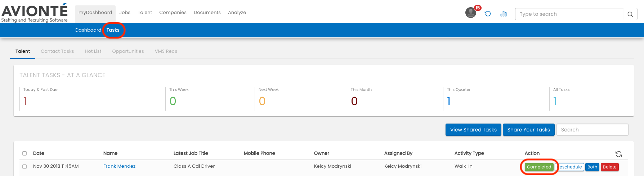644x176 pixels.
Task: Refresh the task table using refresh icon
Action: [x=618, y=154]
